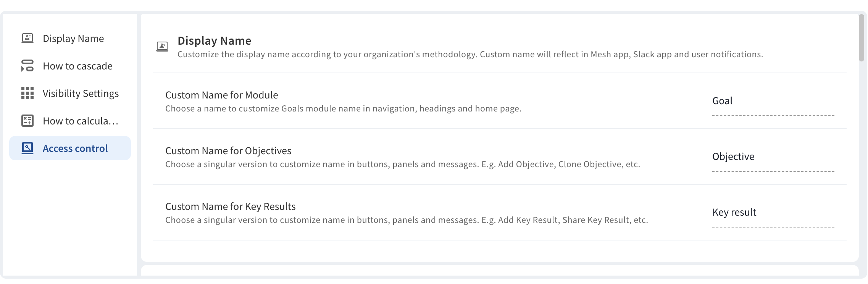Select the Access control menu item
868x284 pixels.
pos(70,148)
